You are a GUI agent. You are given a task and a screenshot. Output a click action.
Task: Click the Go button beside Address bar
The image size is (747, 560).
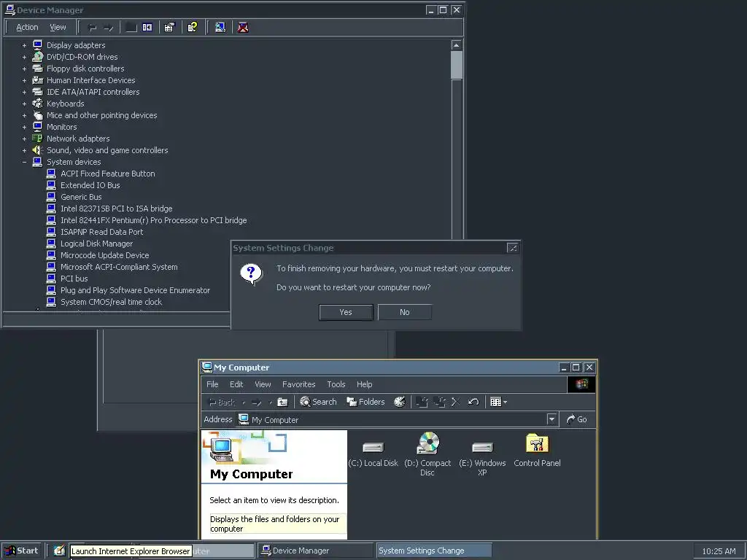tap(576, 419)
